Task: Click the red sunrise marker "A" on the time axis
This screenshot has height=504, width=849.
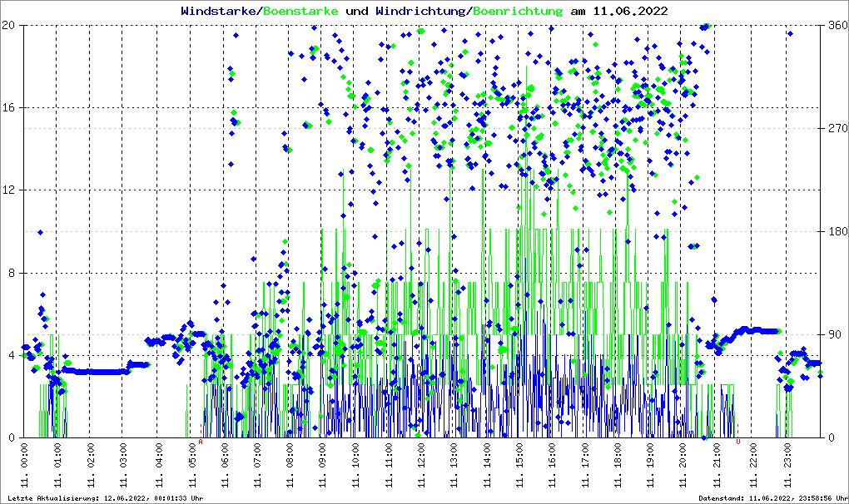Action: 201,442
